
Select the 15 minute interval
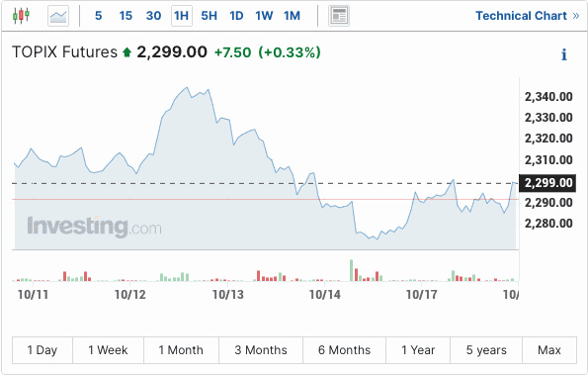(x=126, y=16)
